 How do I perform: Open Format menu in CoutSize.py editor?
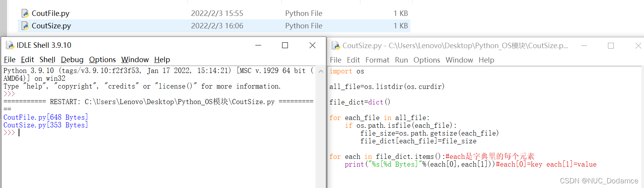pos(377,60)
